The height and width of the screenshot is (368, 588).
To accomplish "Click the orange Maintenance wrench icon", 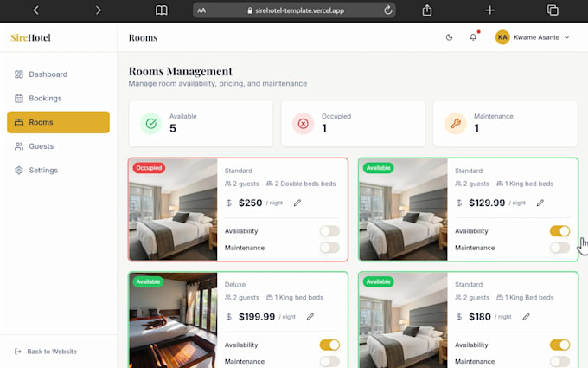I will click(x=456, y=124).
